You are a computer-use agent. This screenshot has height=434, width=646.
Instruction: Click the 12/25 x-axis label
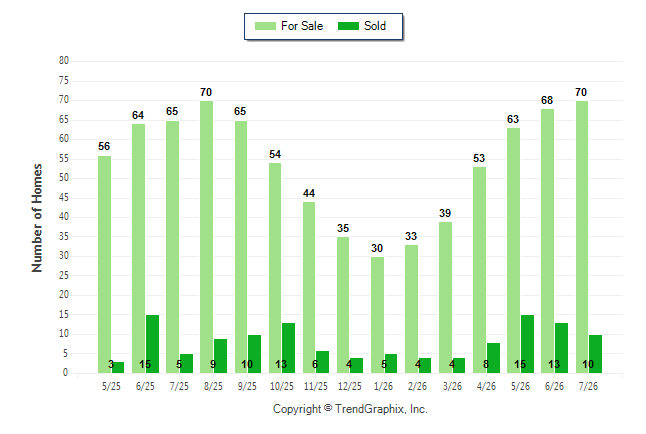(350, 386)
